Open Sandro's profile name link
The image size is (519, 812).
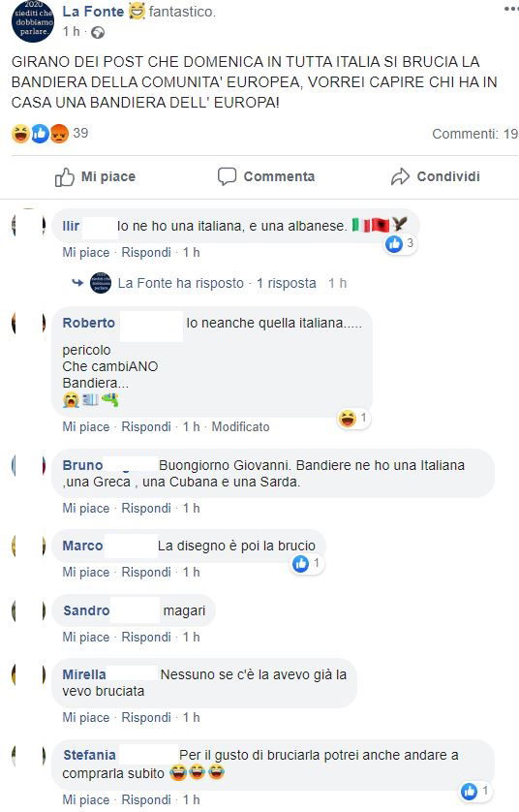pos(86,610)
